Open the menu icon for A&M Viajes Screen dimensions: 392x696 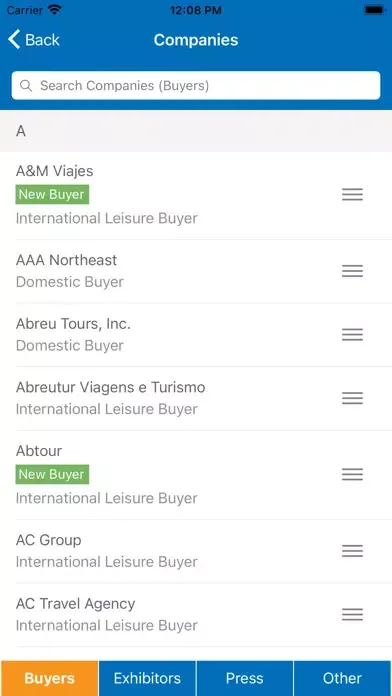[352, 194]
